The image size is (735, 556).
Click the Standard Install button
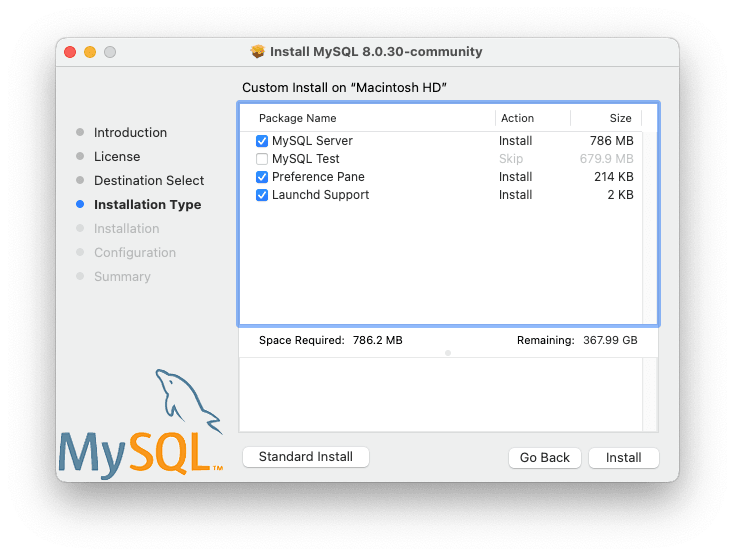click(x=306, y=457)
